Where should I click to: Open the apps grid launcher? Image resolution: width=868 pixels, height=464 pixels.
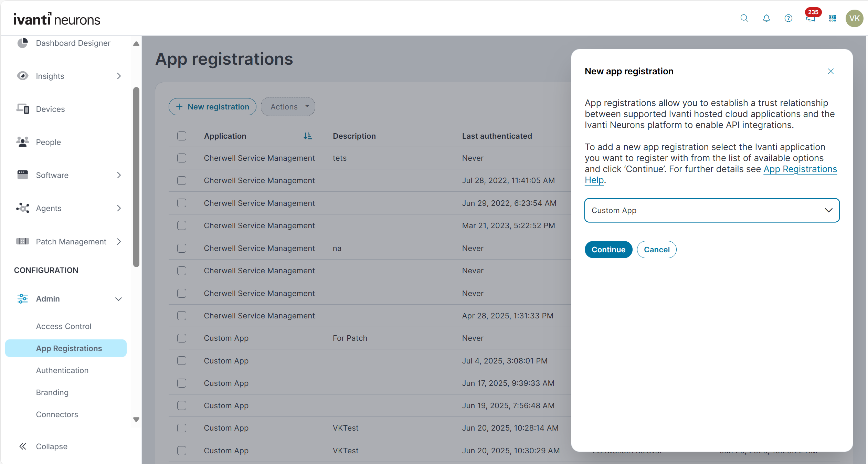pyautogui.click(x=833, y=18)
